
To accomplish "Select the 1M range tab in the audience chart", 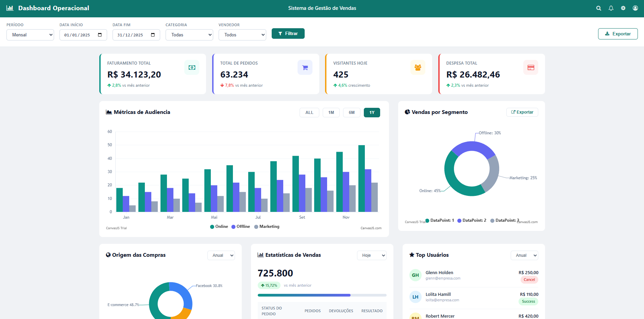I will coord(331,113).
